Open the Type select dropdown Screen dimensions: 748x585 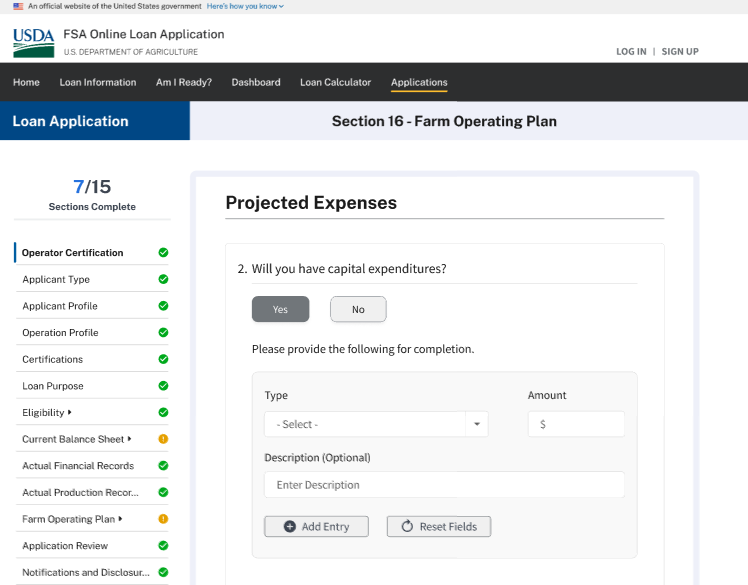[x=376, y=424]
